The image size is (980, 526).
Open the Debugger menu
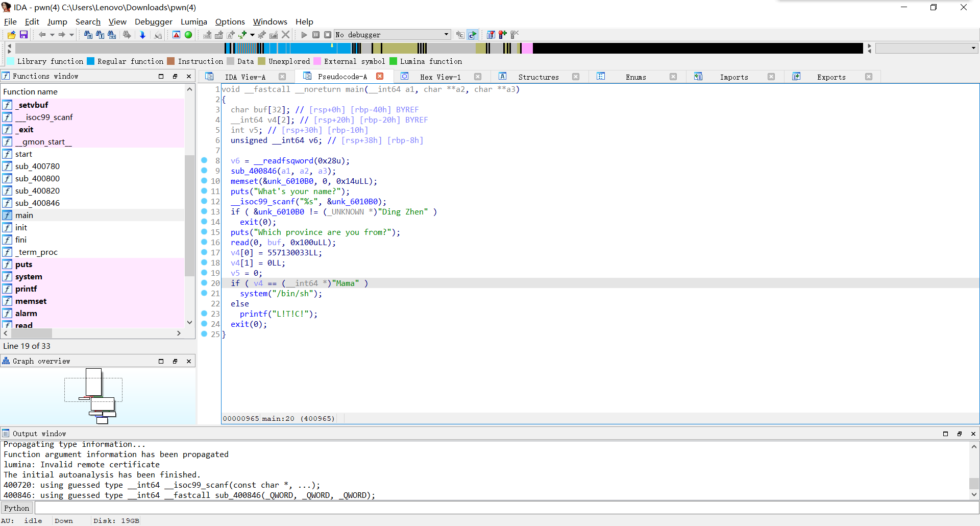click(x=154, y=21)
